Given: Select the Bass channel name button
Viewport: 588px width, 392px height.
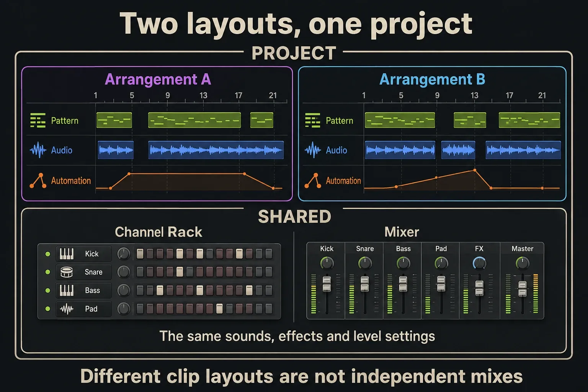Looking at the screenshot, I should (84, 291).
